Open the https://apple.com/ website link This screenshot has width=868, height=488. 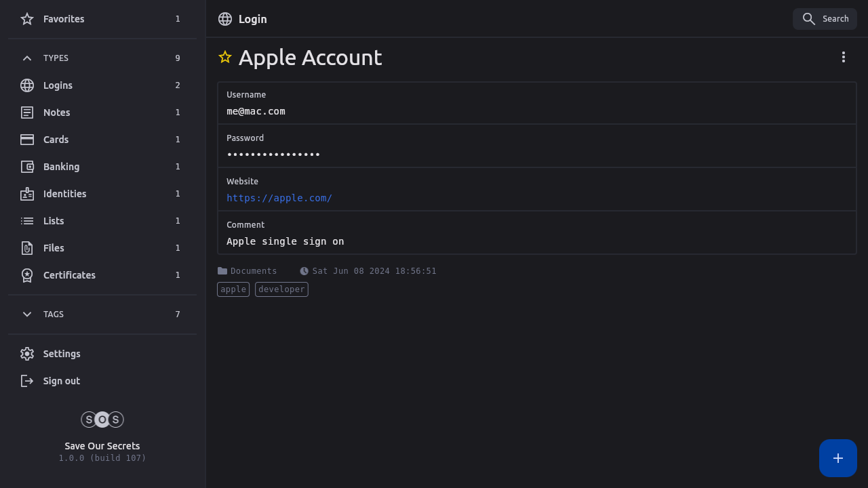pos(279,198)
